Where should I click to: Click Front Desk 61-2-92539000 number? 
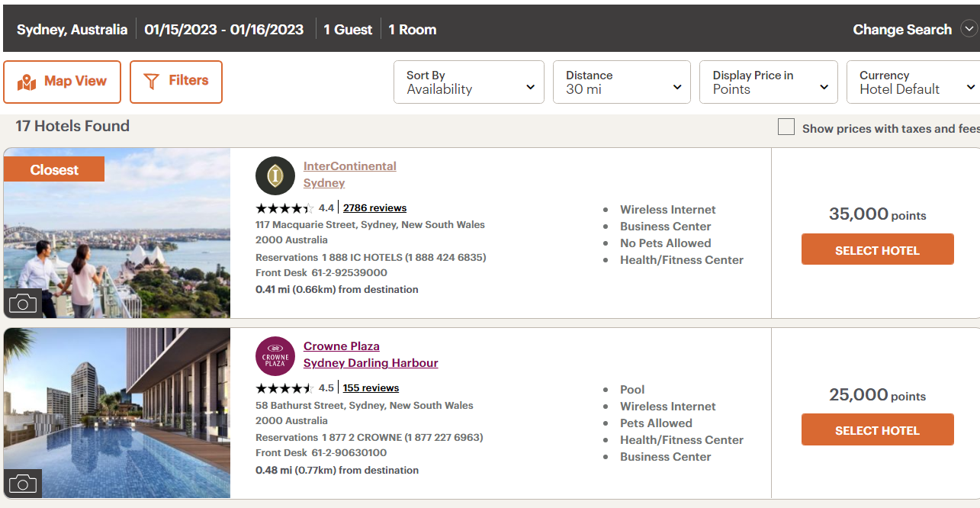tap(321, 272)
